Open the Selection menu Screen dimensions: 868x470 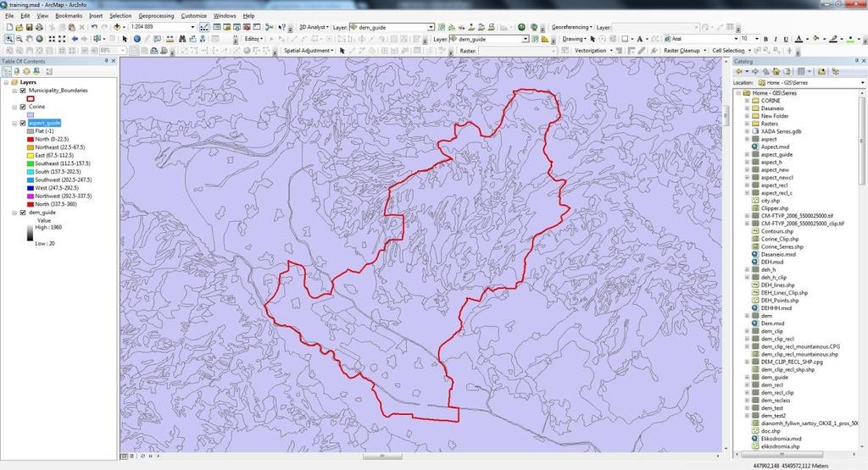[x=120, y=16]
